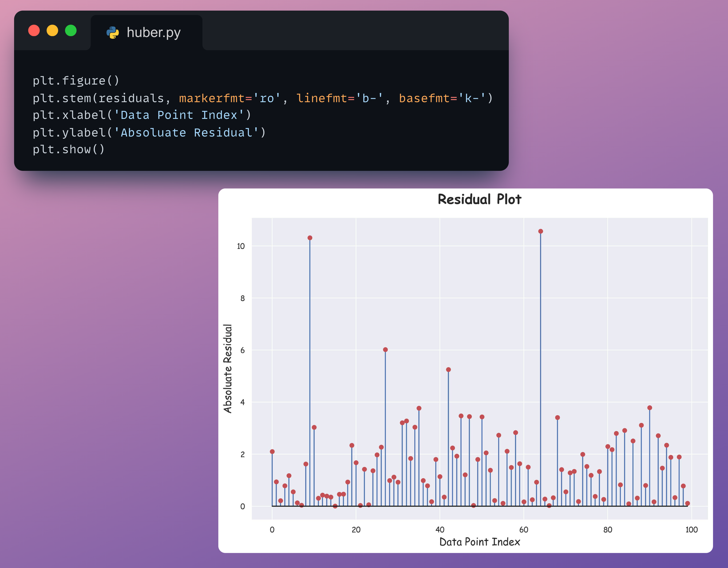The height and width of the screenshot is (568, 728).
Task: Click the Data Point Index axis label
Action: point(479,542)
